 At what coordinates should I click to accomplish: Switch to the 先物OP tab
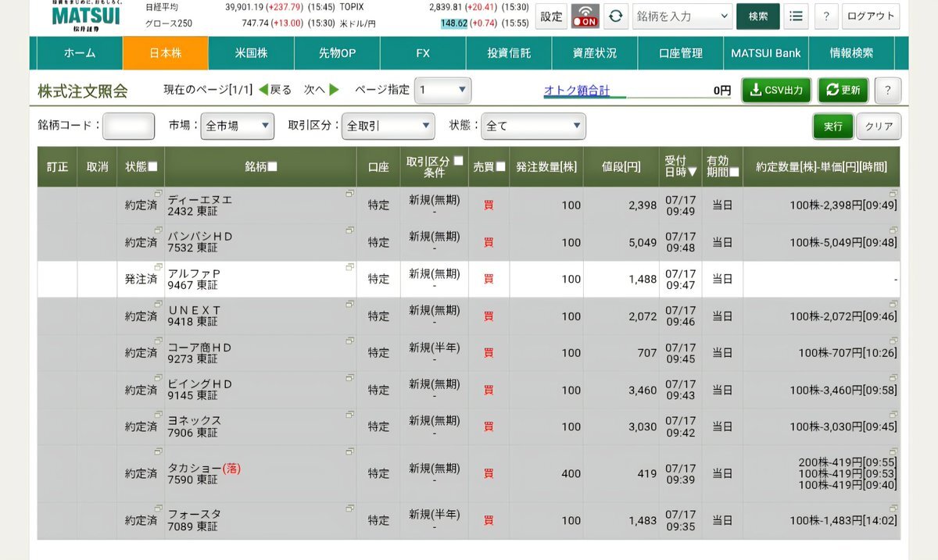tap(337, 53)
